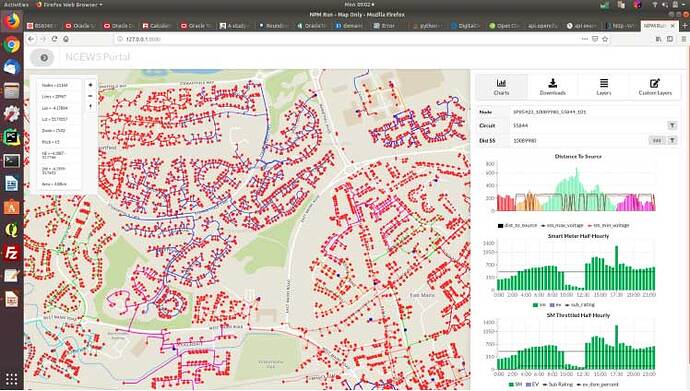The height and width of the screenshot is (391, 690).
Task: Reload the current page
Action: [54, 39]
